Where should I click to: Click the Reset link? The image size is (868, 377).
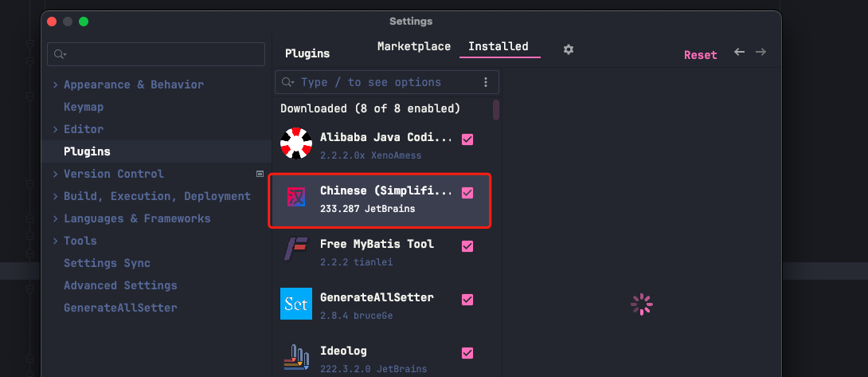point(700,55)
